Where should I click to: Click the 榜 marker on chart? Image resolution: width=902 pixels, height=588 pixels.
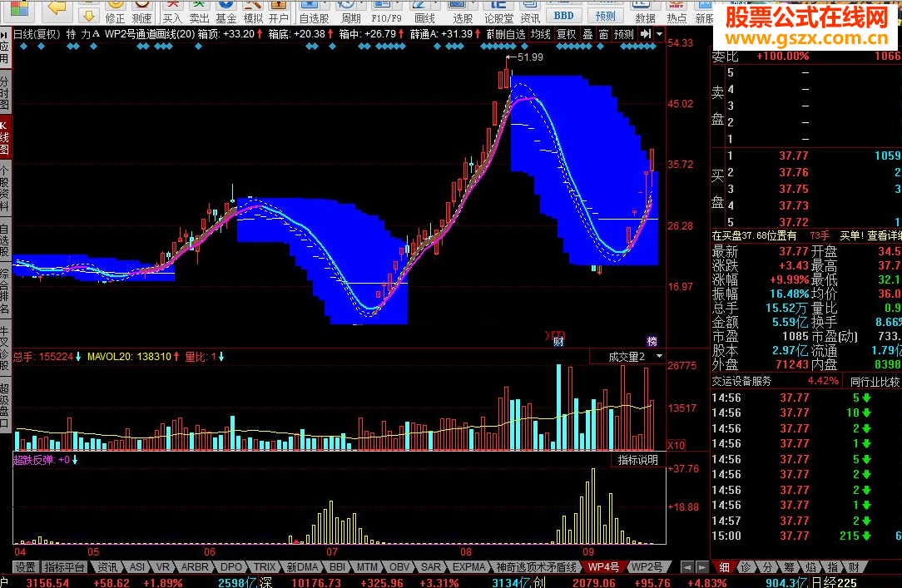coord(652,342)
